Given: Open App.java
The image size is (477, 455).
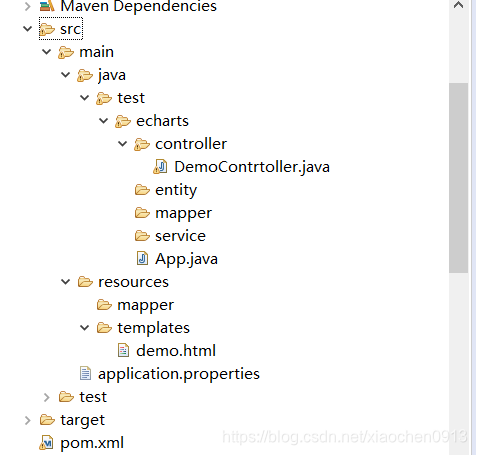Looking at the screenshot, I should [186, 259].
